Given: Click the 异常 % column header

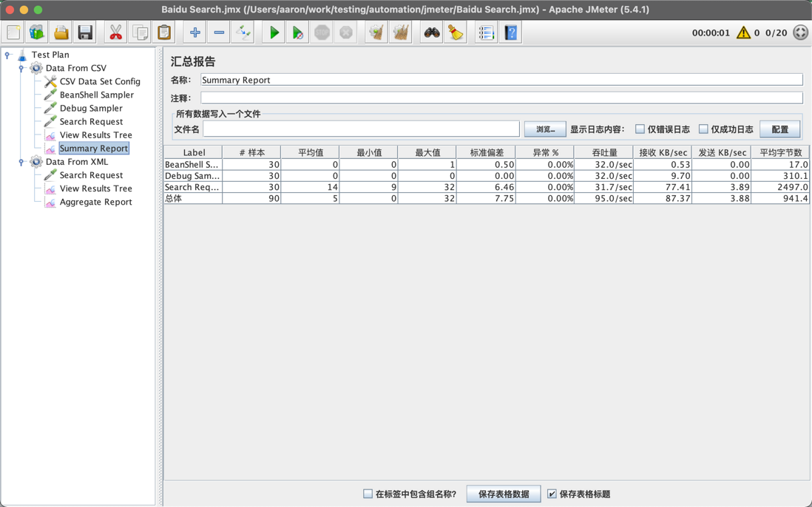Looking at the screenshot, I should (x=545, y=152).
